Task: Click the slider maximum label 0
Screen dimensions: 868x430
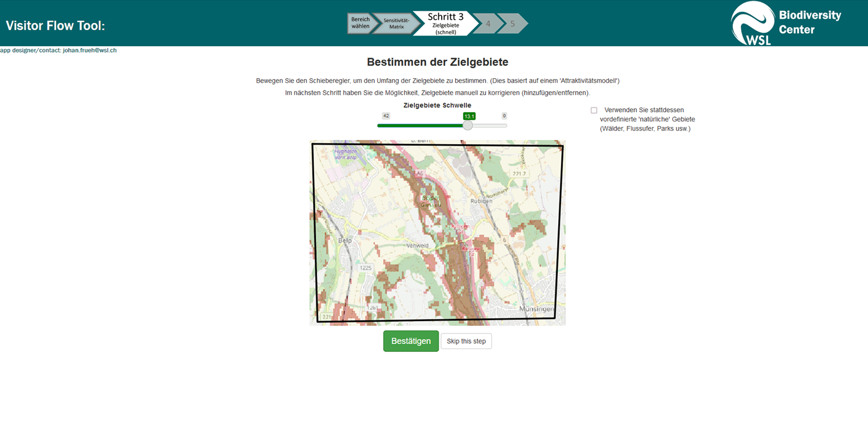Action: pyautogui.click(x=504, y=115)
